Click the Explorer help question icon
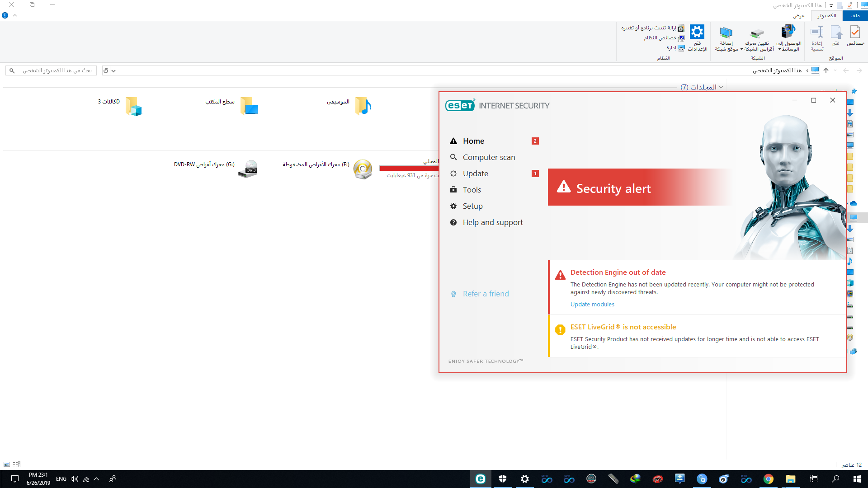The image size is (868, 488). pos(5,15)
